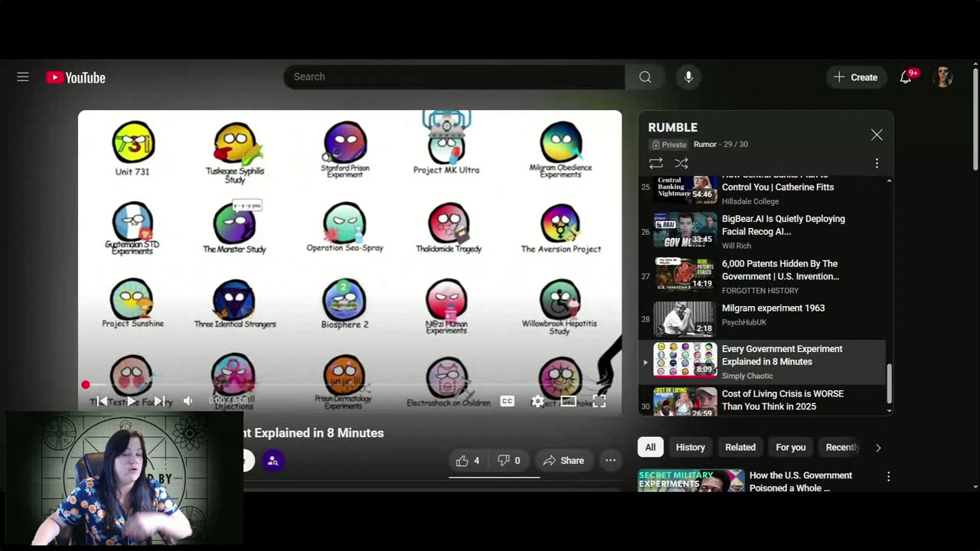The width and height of the screenshot is (980, 551).
Task: Click playlist scrollbar up arrow
Action: 889,181
